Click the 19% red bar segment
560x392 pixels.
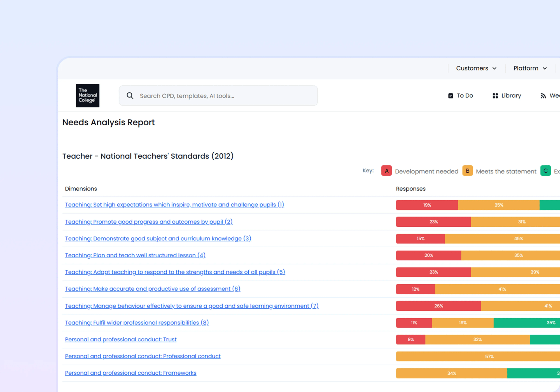(427, 205)
